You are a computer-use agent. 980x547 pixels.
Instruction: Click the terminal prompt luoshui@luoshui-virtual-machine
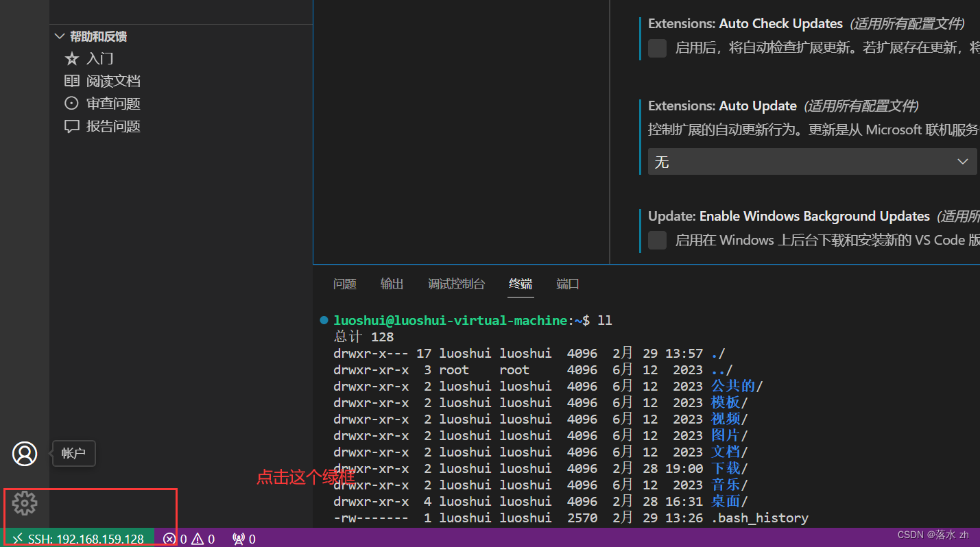coord(451,320)
